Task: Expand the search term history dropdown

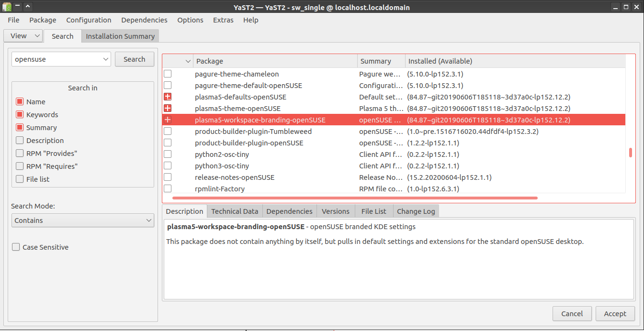Action: tap(106, 59)
